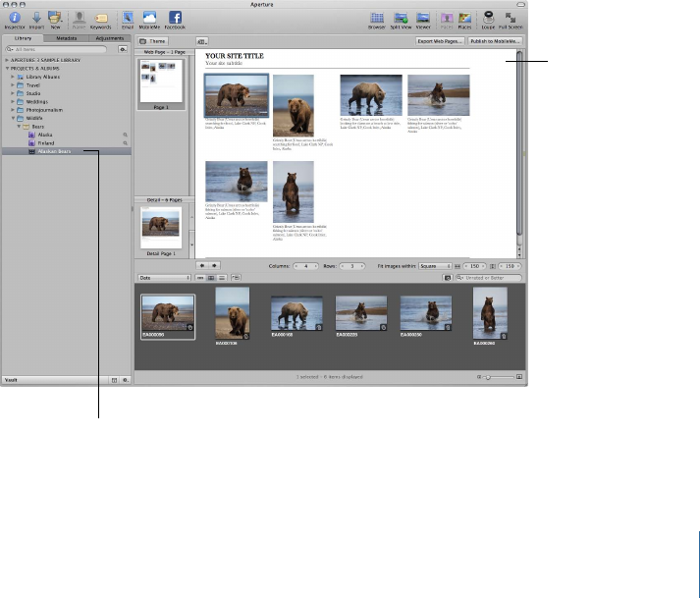Click the Vault label
700x598 pixels.
11,380
